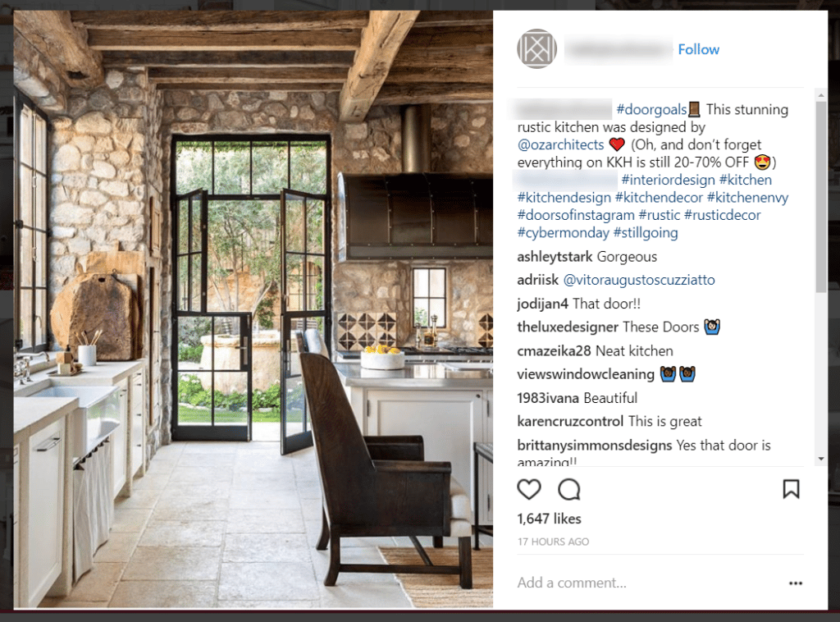Like the post with the heart icon

pos(529,489)
